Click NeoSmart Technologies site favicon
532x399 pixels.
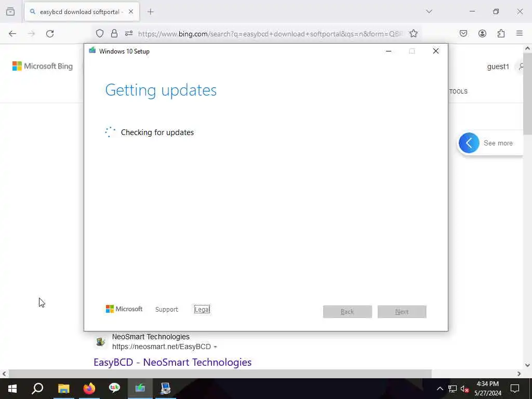[100, 342]
